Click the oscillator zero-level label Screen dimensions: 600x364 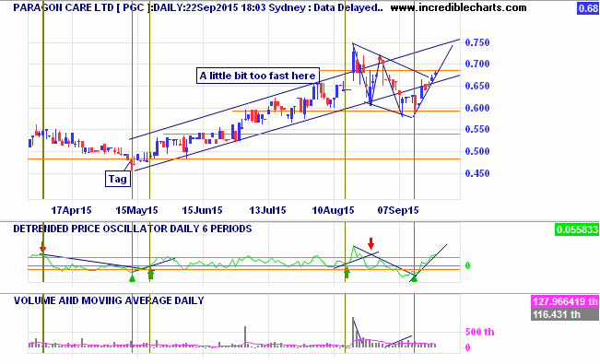click(x=467, y=265)
